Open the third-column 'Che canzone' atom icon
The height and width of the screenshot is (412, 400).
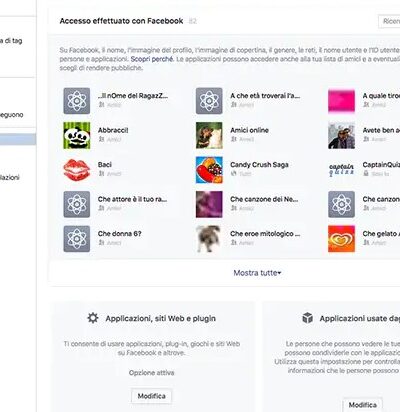click(341, 204)
